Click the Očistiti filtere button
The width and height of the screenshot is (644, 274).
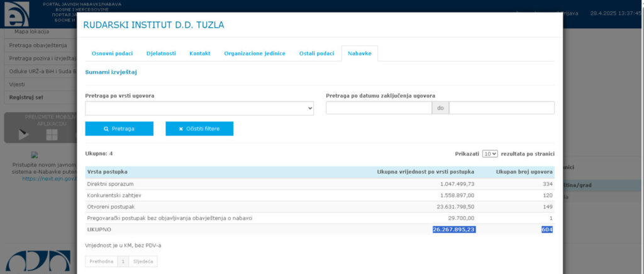click(x=199, y=128)
